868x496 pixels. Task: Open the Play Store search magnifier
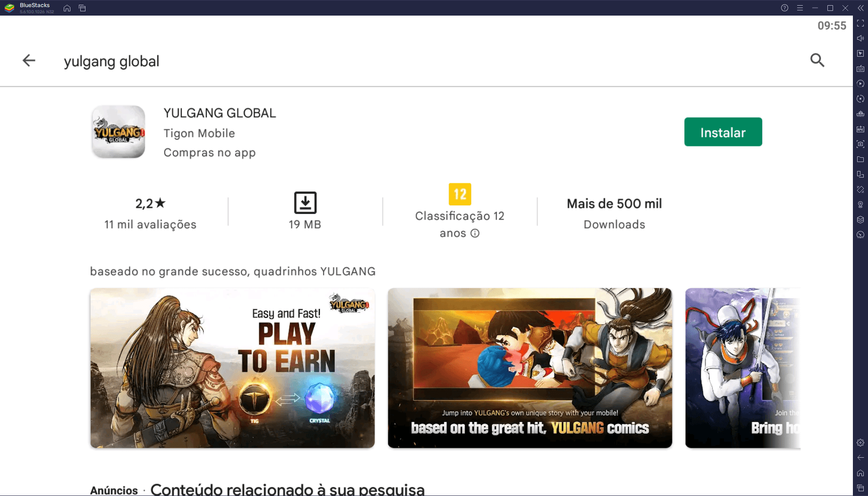click(817, 60)
